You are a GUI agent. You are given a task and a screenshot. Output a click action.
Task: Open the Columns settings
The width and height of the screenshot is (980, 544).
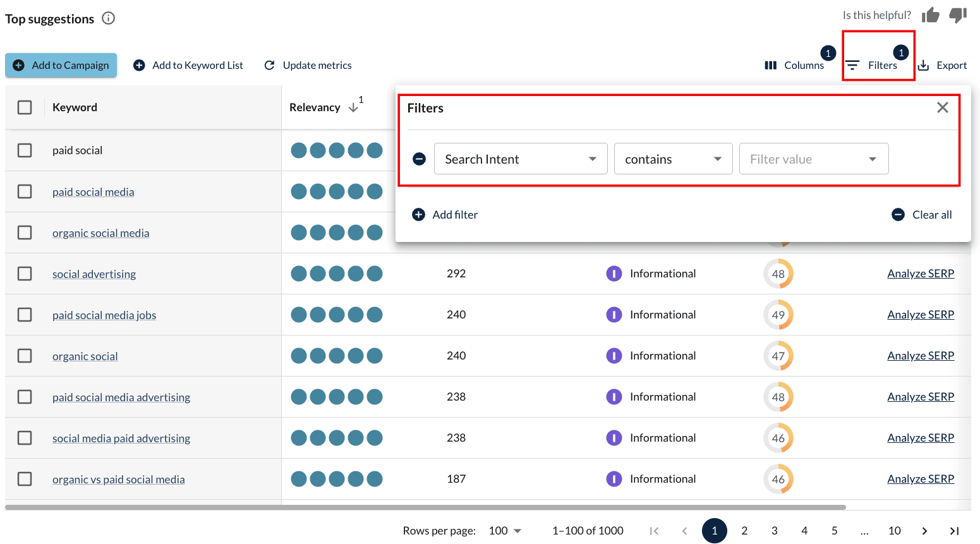tap(795, 65)
